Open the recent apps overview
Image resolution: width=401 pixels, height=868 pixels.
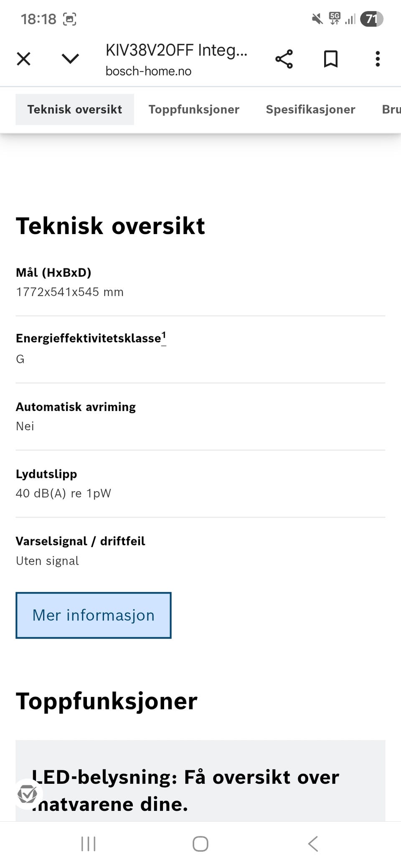[x=88, y=843]
